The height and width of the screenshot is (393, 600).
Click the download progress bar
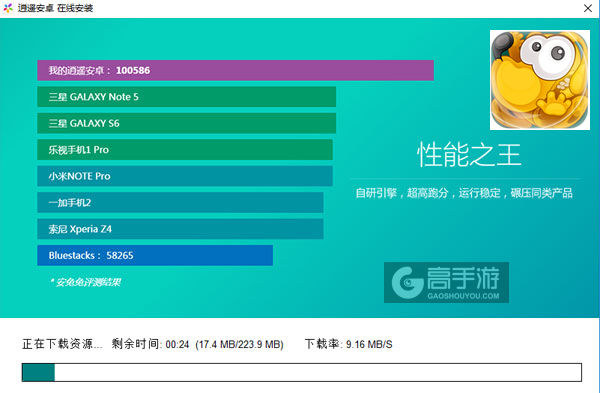click(302, 372)
